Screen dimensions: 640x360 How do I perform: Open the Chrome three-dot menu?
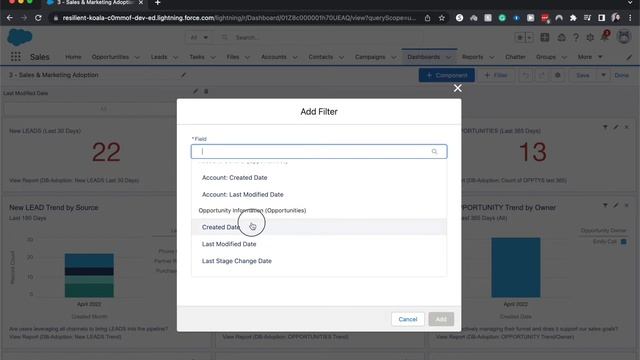pyautogui.click(x=631, y=18)
